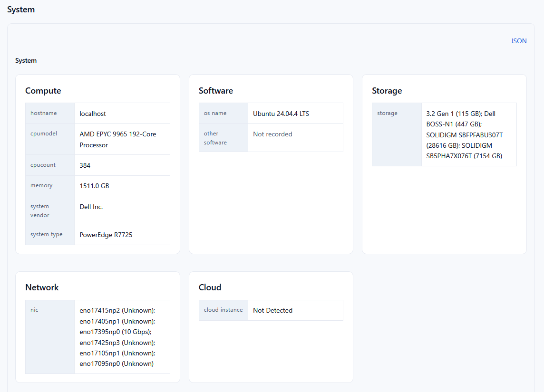Click the Not recorded other software value
This screenshot has width=544, height=392.
272,134
